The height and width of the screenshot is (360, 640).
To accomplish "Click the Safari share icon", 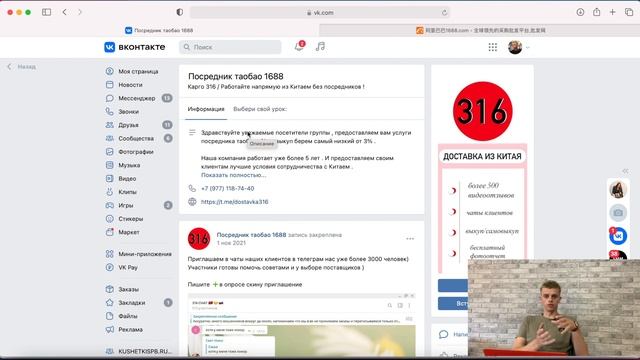I will pyautogui.click(x=597, y=12).
